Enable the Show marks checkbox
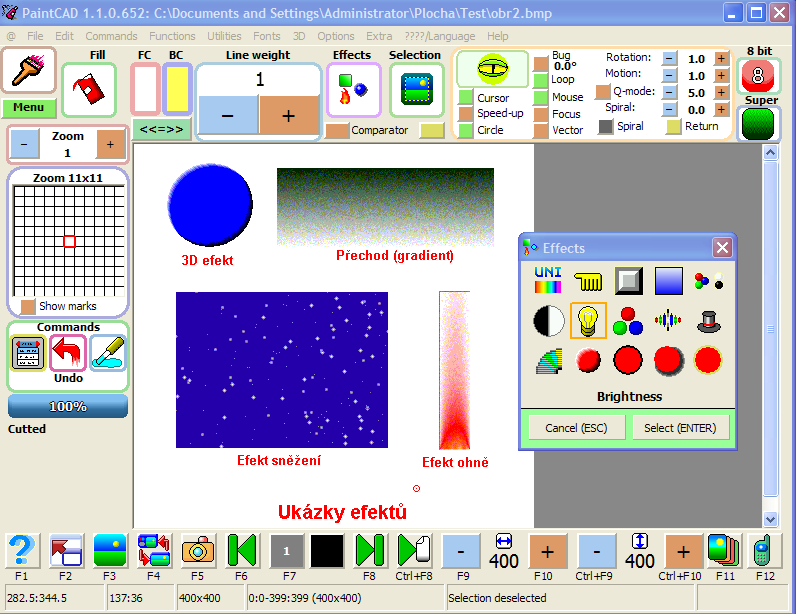Viewport: 796px width, 614px height. pyautogui.click(x=28, y=306)
